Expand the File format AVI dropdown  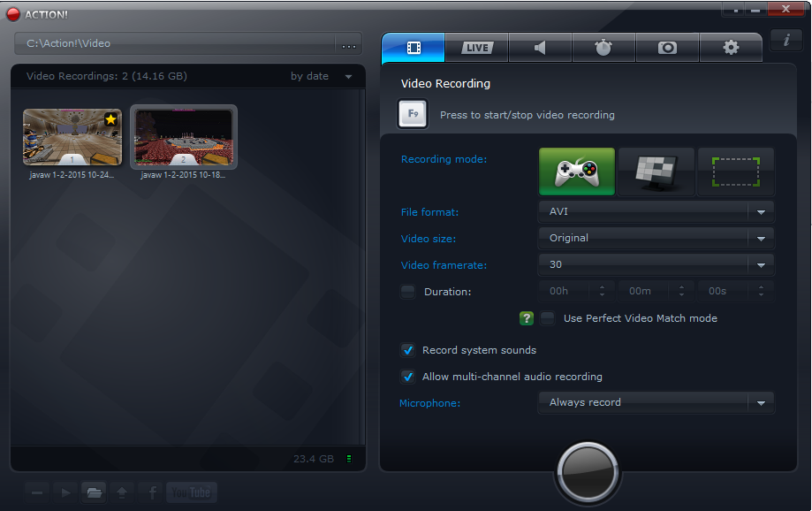click(x=656, y=211)
